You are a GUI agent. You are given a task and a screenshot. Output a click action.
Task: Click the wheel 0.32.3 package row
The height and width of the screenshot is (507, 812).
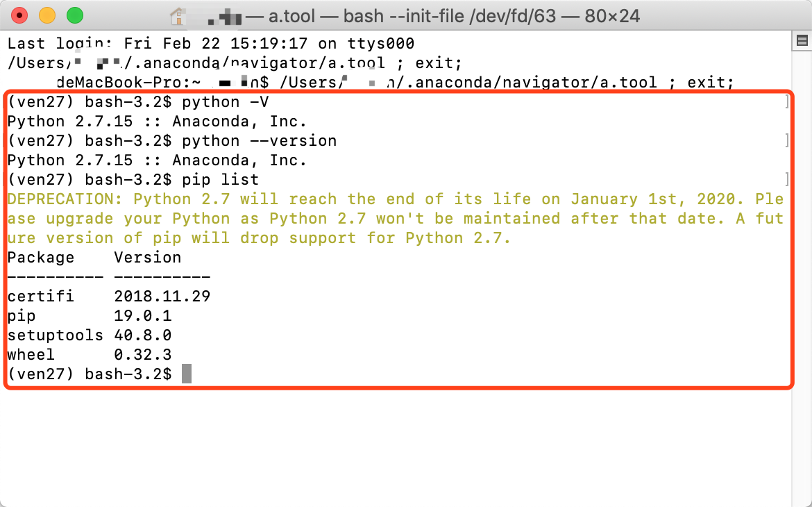tap(90, 355)
